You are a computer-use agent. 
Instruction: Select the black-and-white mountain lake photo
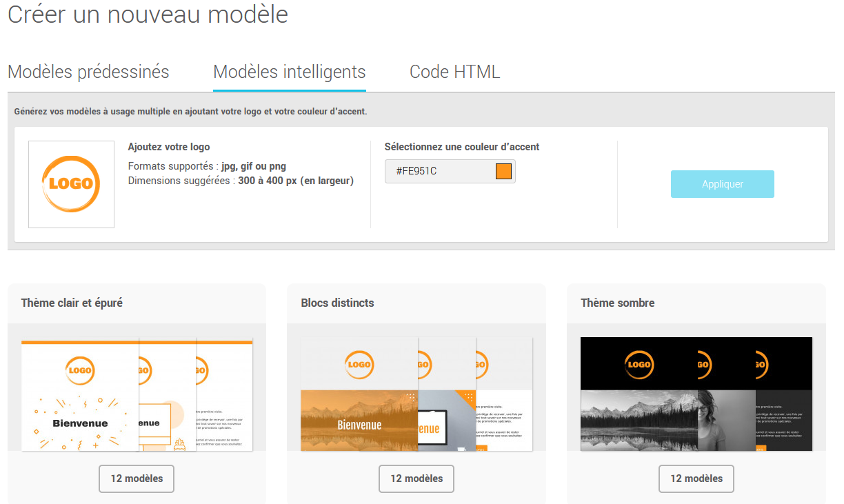[x=638, y=419]
